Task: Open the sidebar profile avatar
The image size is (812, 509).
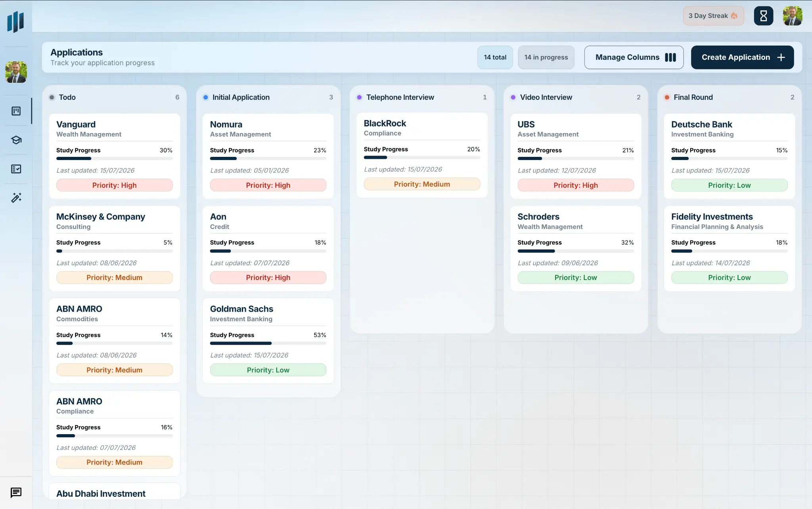Action: [16, 72]
